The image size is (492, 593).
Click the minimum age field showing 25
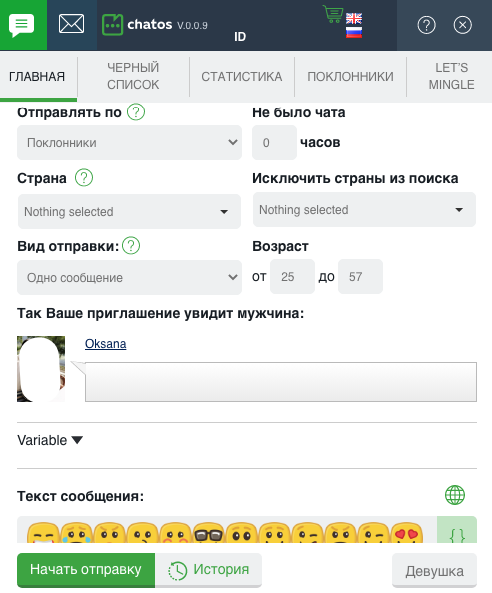point(292,276)
